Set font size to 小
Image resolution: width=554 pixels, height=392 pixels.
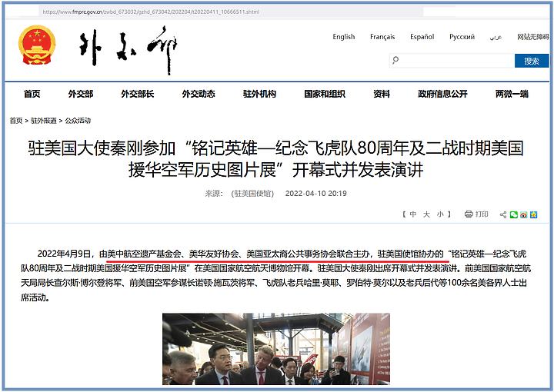(440, 214)
